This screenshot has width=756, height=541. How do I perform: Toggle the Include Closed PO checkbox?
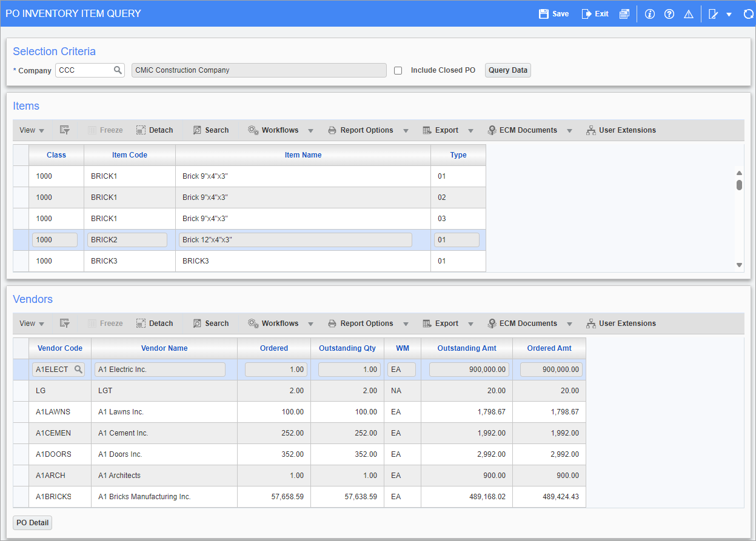[398, 70]
